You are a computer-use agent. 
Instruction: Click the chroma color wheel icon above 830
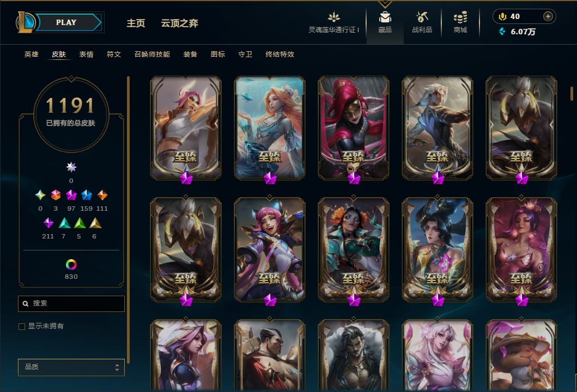pyautogui.click(x=71, y=265)
